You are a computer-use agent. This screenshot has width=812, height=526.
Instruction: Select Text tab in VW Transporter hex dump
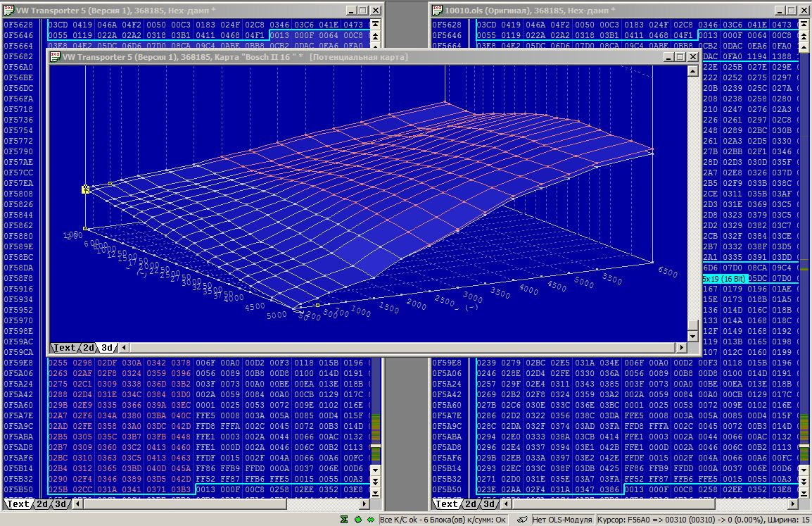pyautogui.click(x=18, y=503)
